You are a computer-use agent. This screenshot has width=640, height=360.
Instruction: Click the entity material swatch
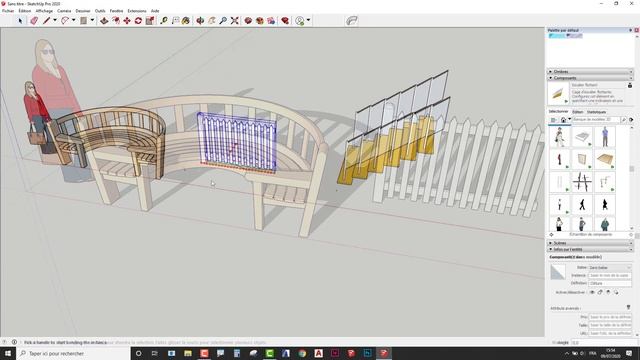coord(558,272)
